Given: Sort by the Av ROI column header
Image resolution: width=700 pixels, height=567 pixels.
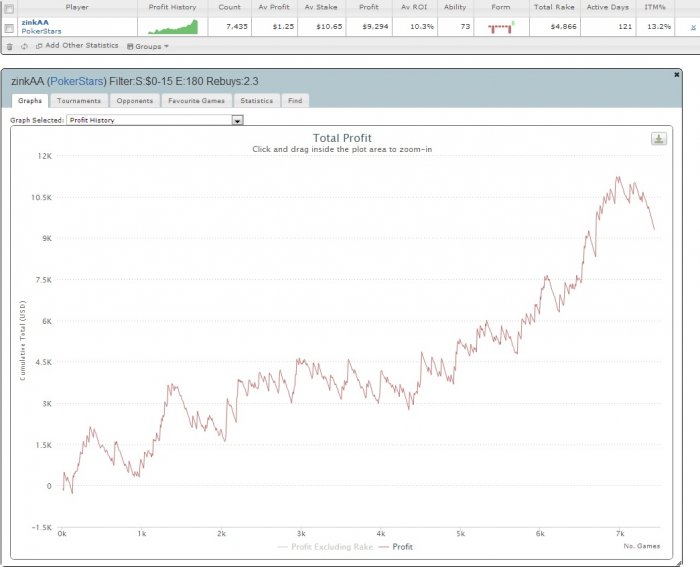Looking at the screenshot, I should click(414, 7).
